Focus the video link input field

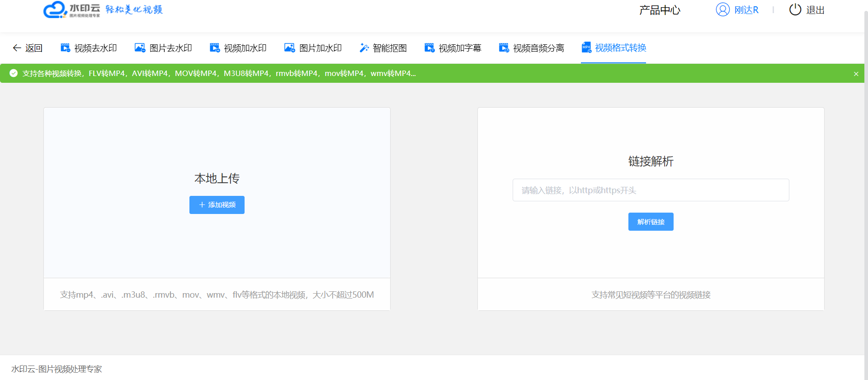[x=651, y=190]
